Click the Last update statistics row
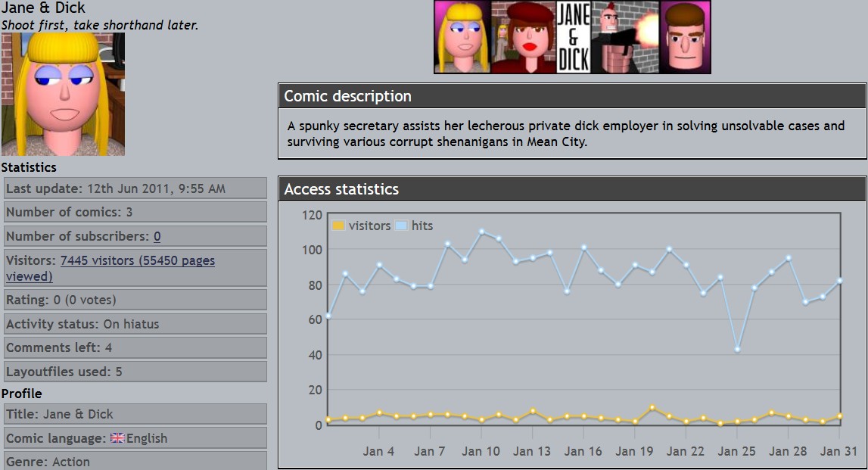 point(135,188)
